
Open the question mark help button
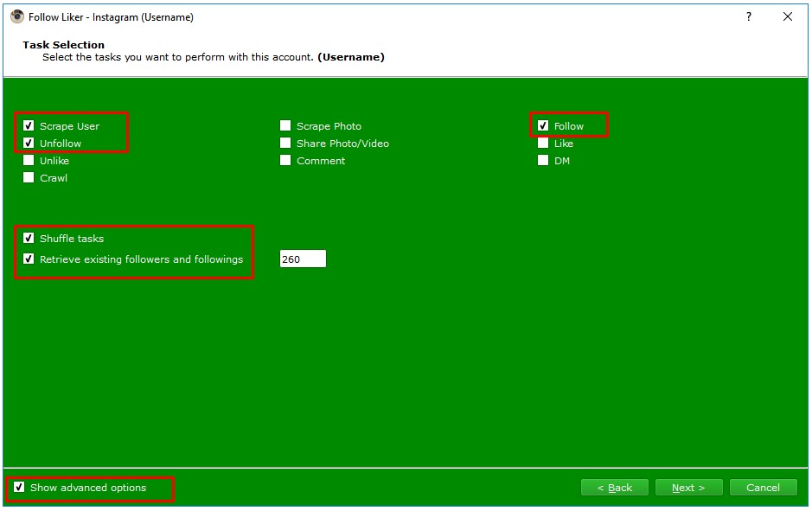(749, 16)
